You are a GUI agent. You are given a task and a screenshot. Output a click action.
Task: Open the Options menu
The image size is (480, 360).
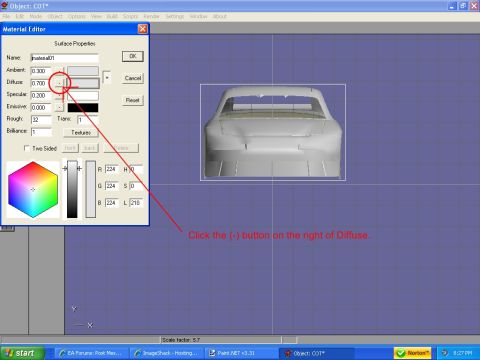tap(77, 16)
